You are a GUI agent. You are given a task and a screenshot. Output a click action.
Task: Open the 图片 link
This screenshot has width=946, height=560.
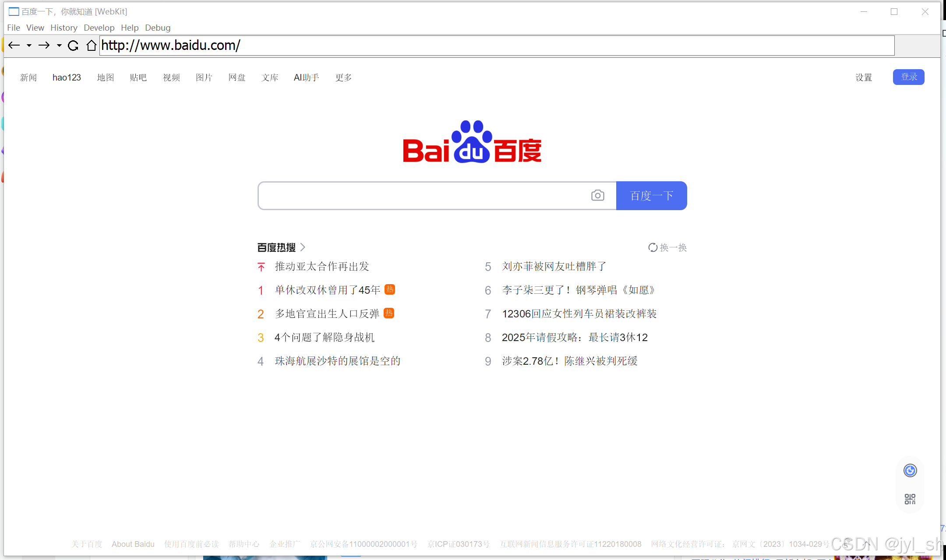[x=204, y=77]
